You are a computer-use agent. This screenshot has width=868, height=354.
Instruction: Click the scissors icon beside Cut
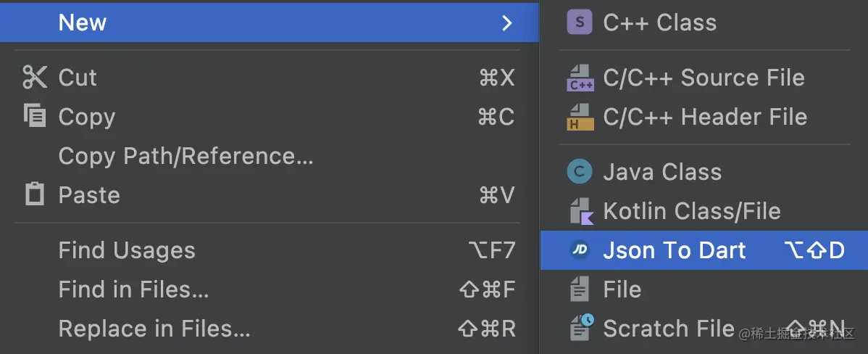[x=35, y=78]
